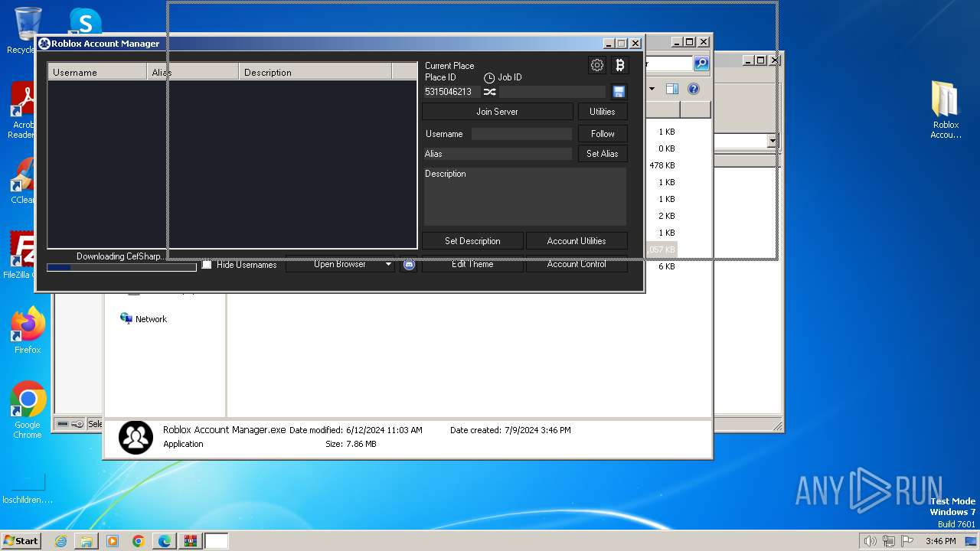Select the 2 KB file size cell

[666, 216]
